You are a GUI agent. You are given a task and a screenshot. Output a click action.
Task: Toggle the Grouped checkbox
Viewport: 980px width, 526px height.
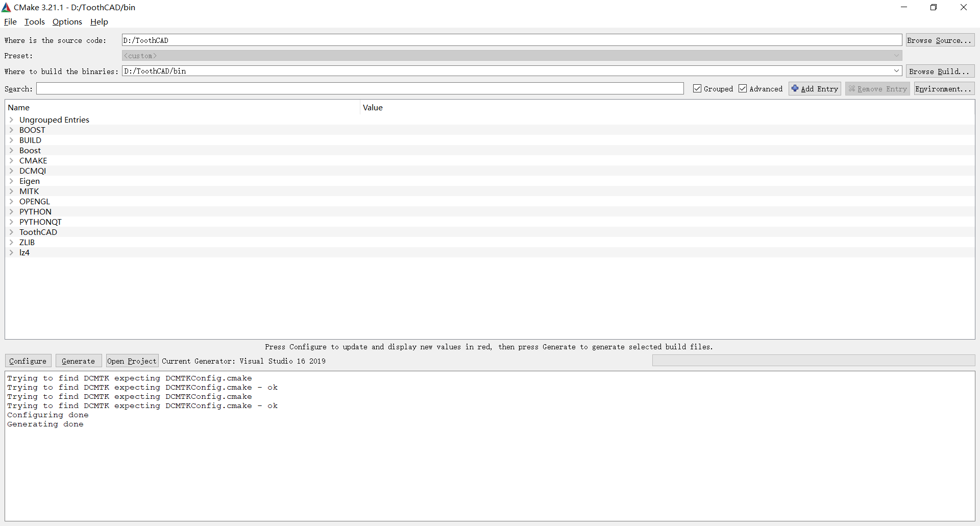click(x=697, y=88)
